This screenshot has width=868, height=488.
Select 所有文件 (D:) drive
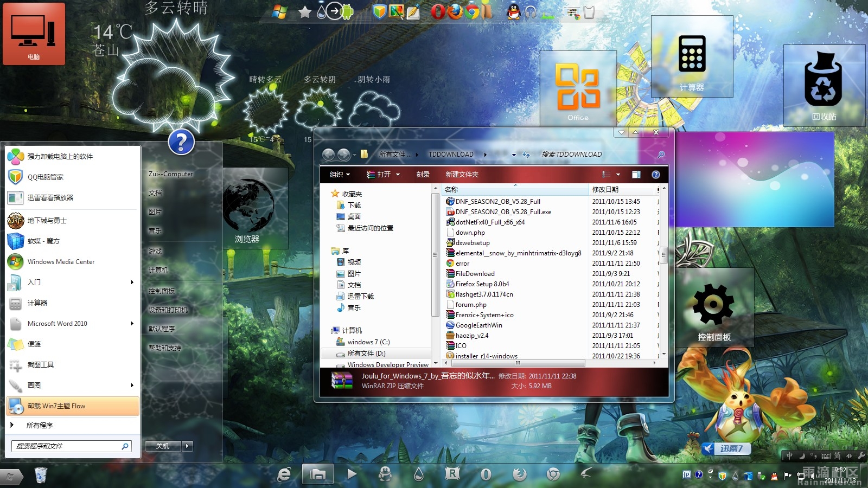(366, 353)
